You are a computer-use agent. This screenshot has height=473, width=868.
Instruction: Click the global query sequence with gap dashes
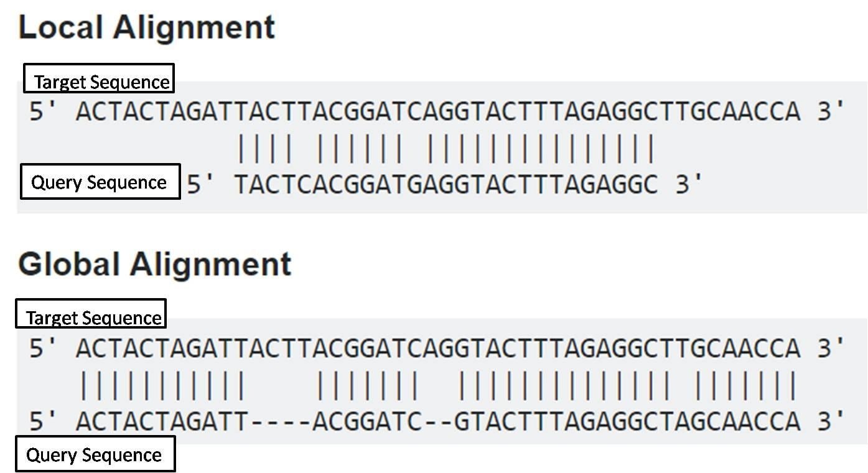pyautogui.click(x=438, y=421)
